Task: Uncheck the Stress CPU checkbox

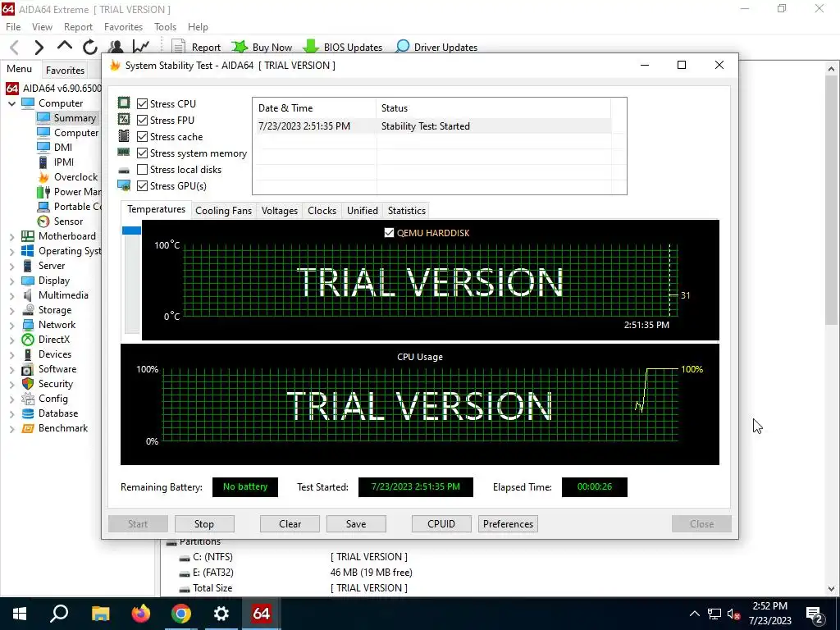Action: coord(142,104)
